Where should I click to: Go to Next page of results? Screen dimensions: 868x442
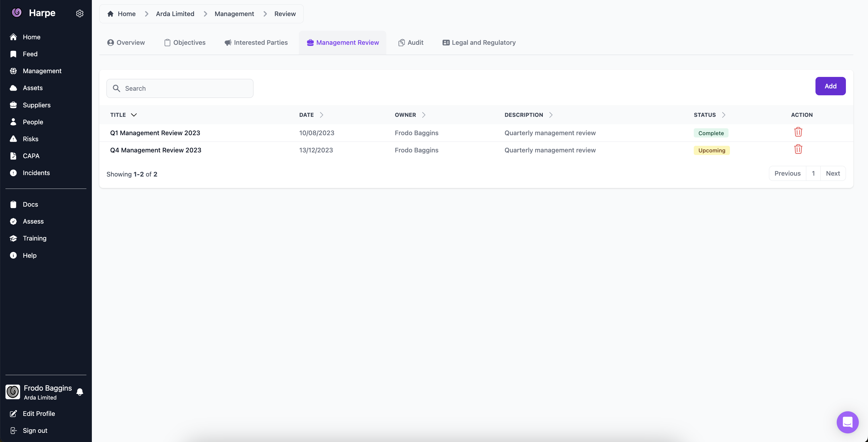click(x=833, y=173)
